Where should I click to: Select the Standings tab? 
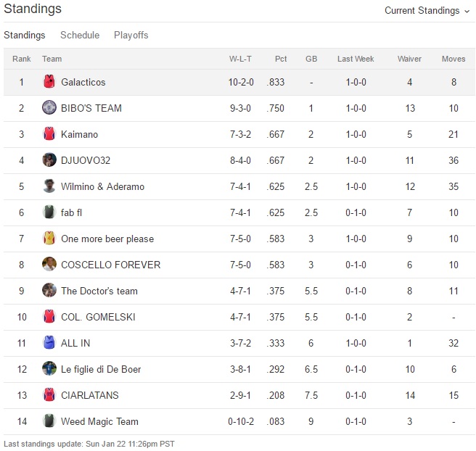tap(24, 35)
